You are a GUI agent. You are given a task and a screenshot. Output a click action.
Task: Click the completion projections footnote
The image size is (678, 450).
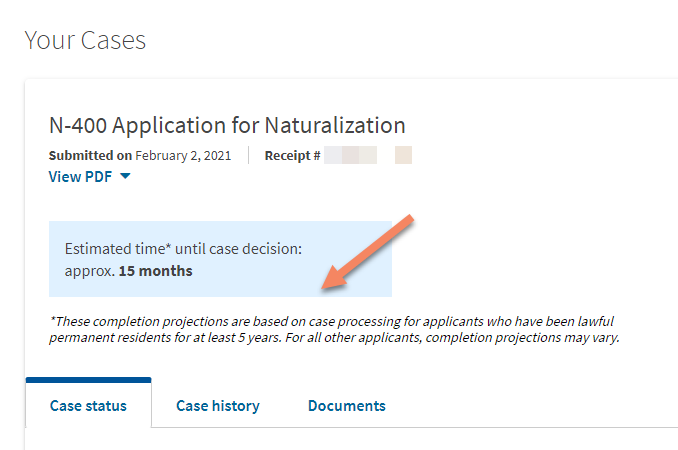[x=334, y=329]
